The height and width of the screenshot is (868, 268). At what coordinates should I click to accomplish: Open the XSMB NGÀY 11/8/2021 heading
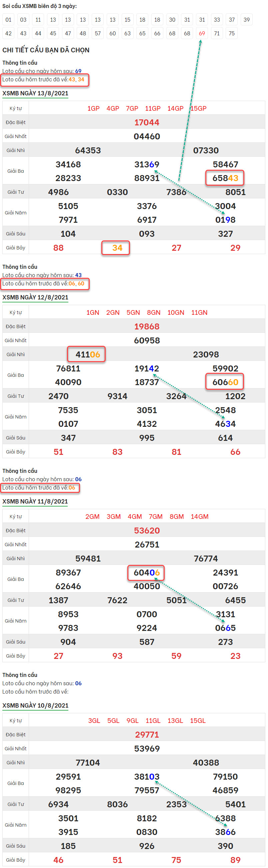(x=35, y=502)
